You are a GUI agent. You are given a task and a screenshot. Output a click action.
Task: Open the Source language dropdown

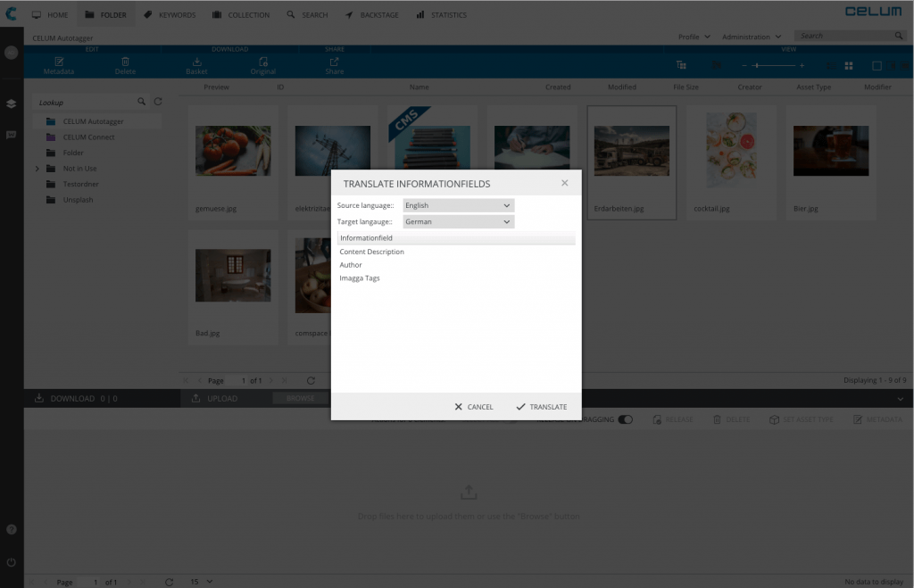tap(458, 205)
